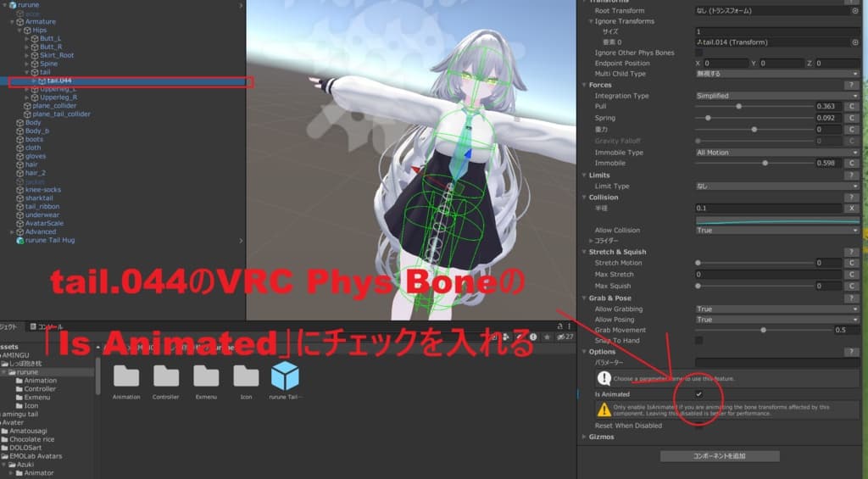
Task: Open the Multi Child Type dropdown
Action: [x=777, y=74]
